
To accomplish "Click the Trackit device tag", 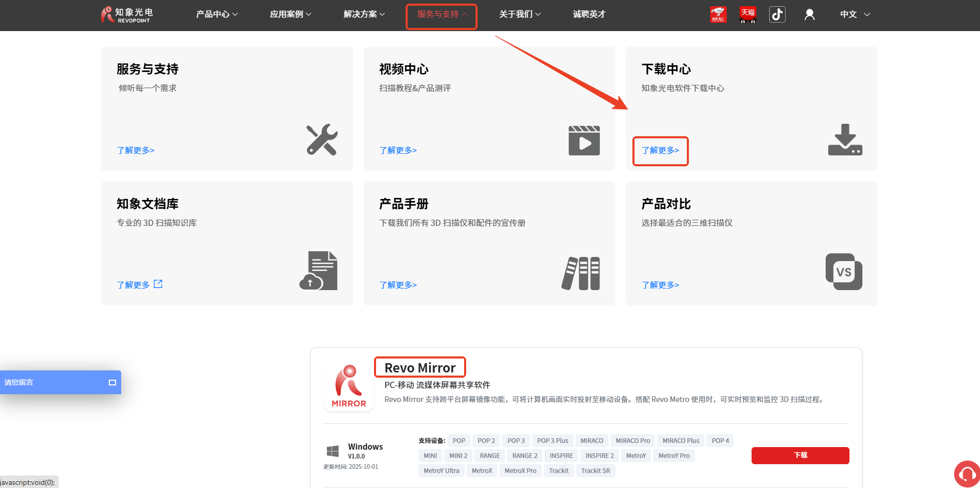I will 559,471.
